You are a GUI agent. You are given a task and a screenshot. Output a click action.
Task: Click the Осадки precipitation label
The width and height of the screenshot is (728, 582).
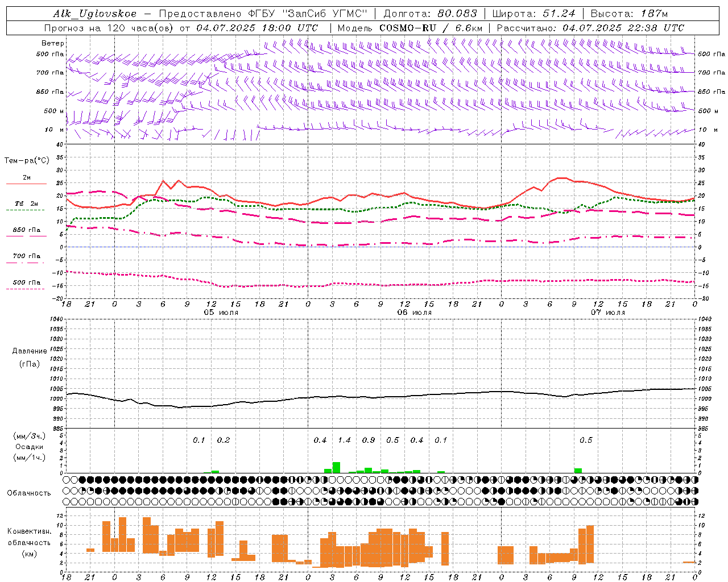[x=30, y=447]
